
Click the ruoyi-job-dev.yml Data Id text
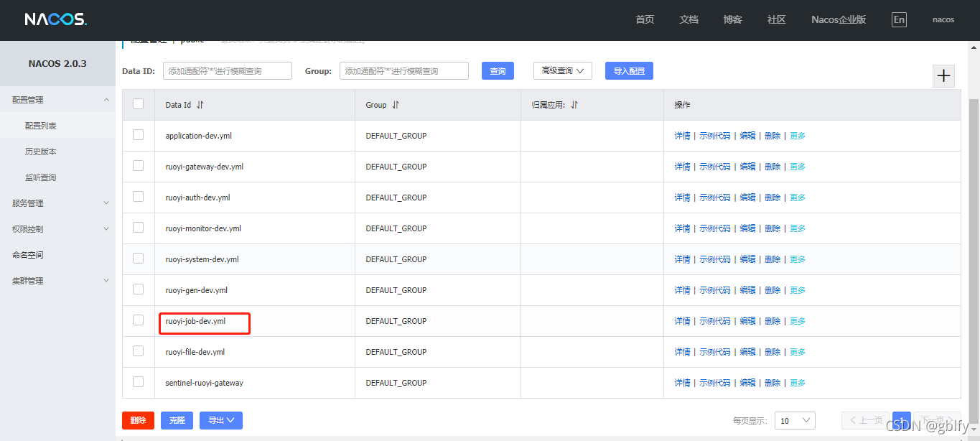coord(195,321)
